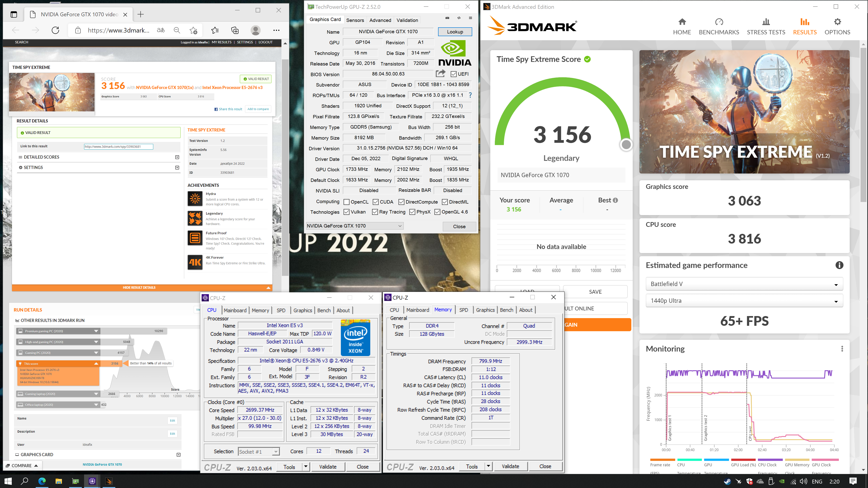Open Windows Start menu

click(8, 481)
